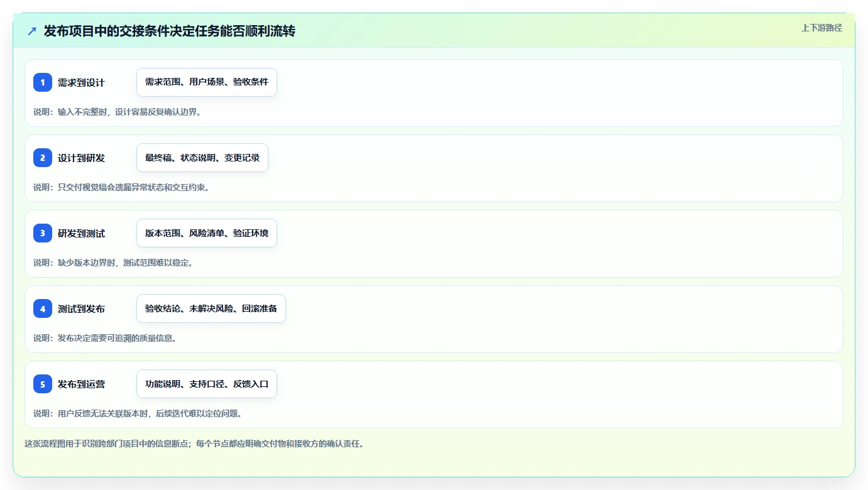Select the 设计到研发 step label

81,158
